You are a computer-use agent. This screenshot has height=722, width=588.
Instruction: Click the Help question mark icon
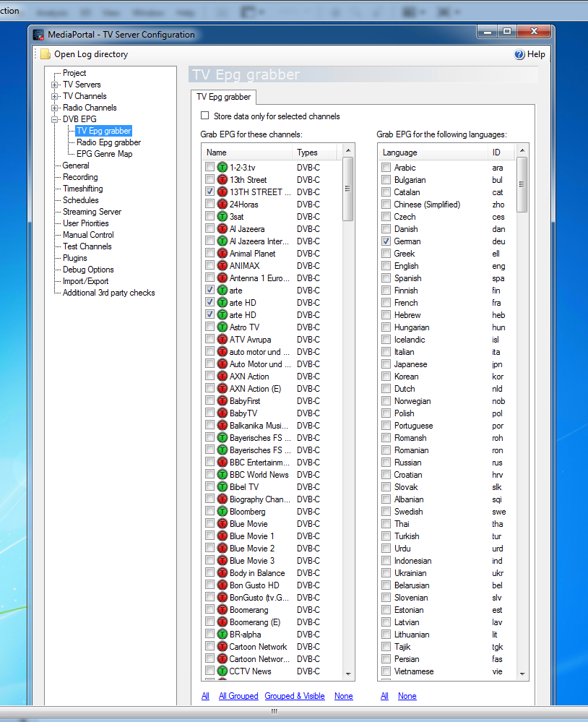coord(519,54)
